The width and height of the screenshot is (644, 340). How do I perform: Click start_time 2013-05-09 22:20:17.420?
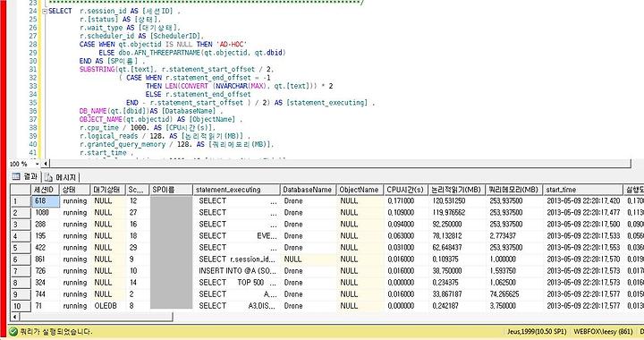pos(583,200)
